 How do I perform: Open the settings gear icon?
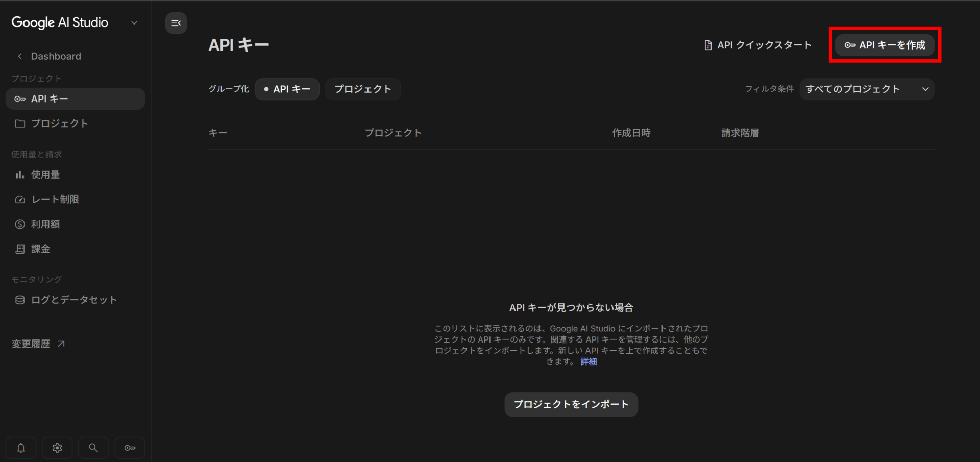[x=57, y=448]
